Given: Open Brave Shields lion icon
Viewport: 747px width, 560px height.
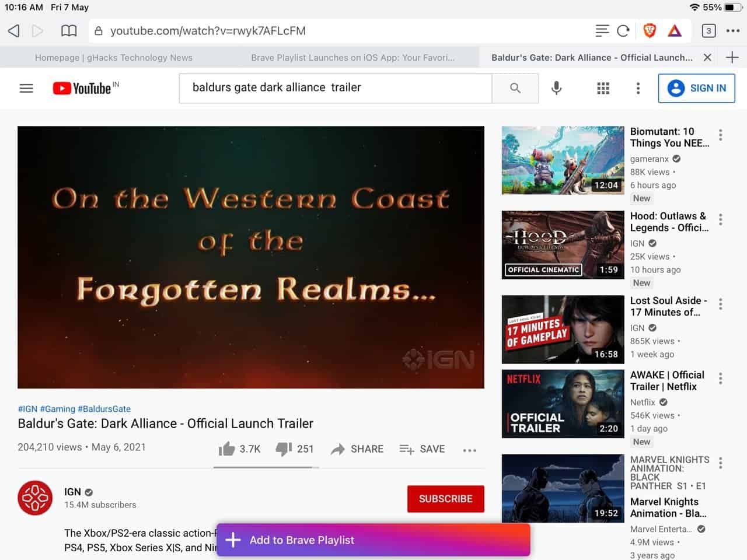Looking at the screenshot, I should click(650, 31).
